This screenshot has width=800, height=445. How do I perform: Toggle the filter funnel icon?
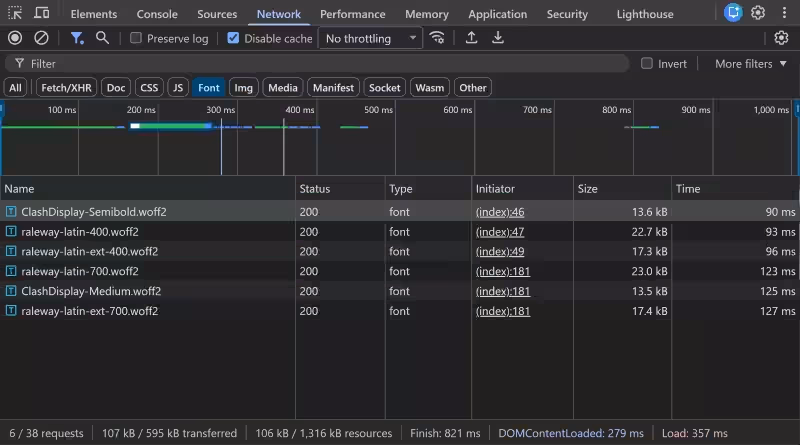point(77,38)
